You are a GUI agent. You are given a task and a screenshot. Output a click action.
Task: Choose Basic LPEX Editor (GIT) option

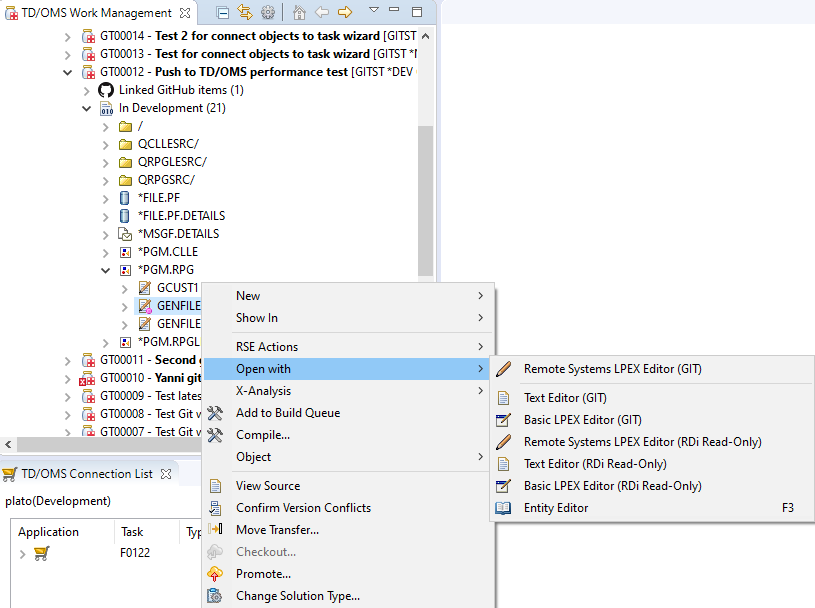coord(582,420)
